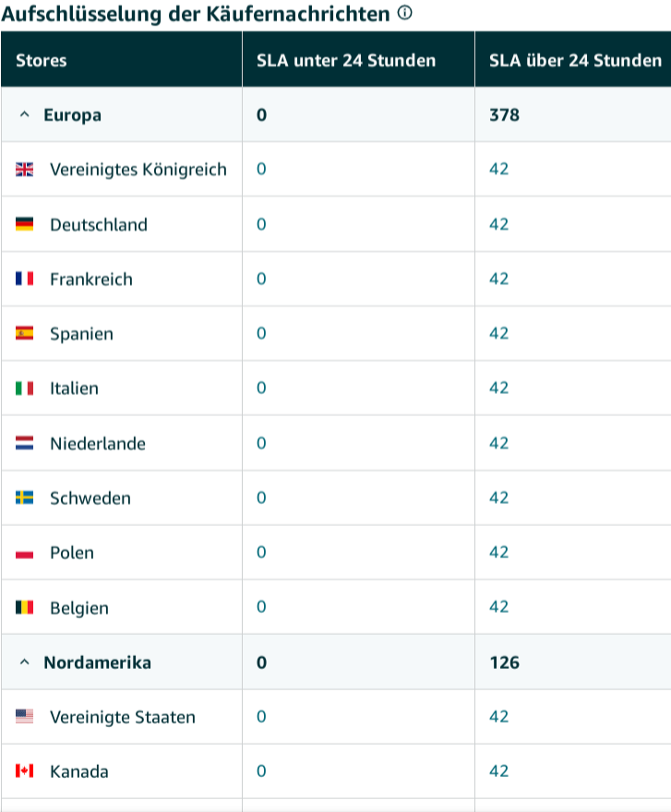The width and height of the screenshot is (671, 812).
Task: Click the French flag icon
Action: [x=24, y=279]
